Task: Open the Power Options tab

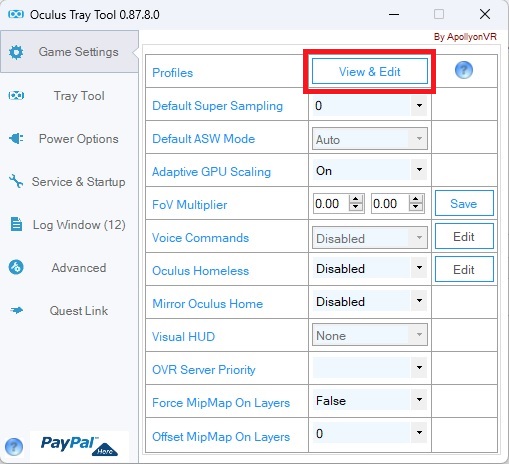Action: pos(69,139)
